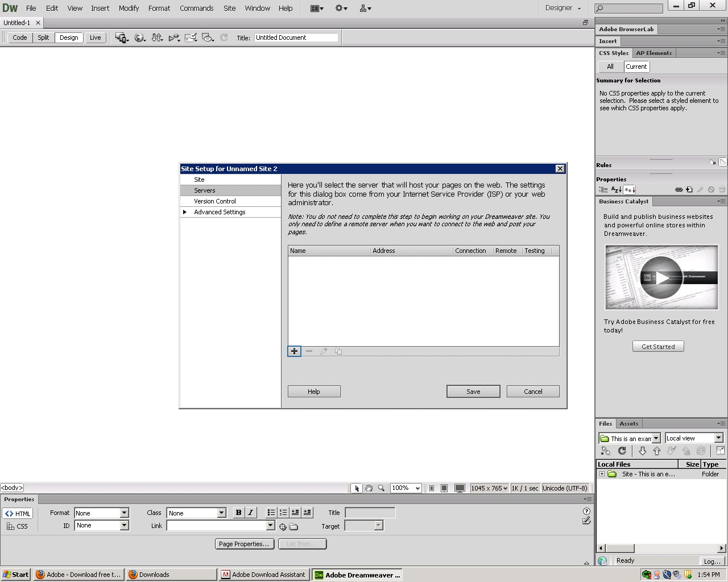Switch to Assets tab

pyautogui.click(x=628, y=423)
